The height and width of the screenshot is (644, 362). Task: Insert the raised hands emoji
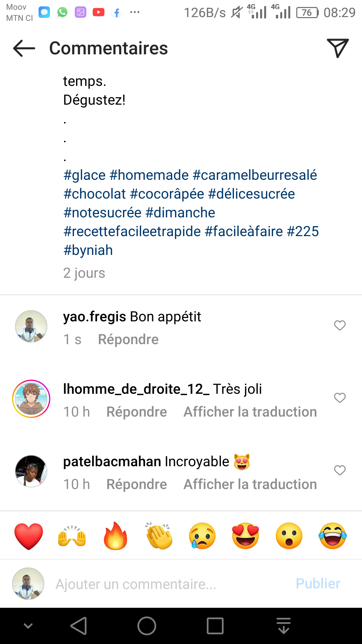pyautogui.click(x=72, y=536)
